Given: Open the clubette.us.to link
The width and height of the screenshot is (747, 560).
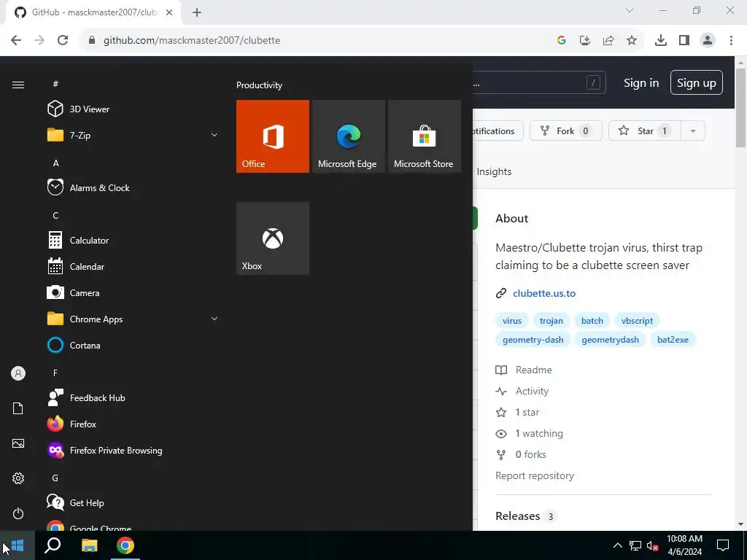Looking at the screenshot, I should coord(544,293).
